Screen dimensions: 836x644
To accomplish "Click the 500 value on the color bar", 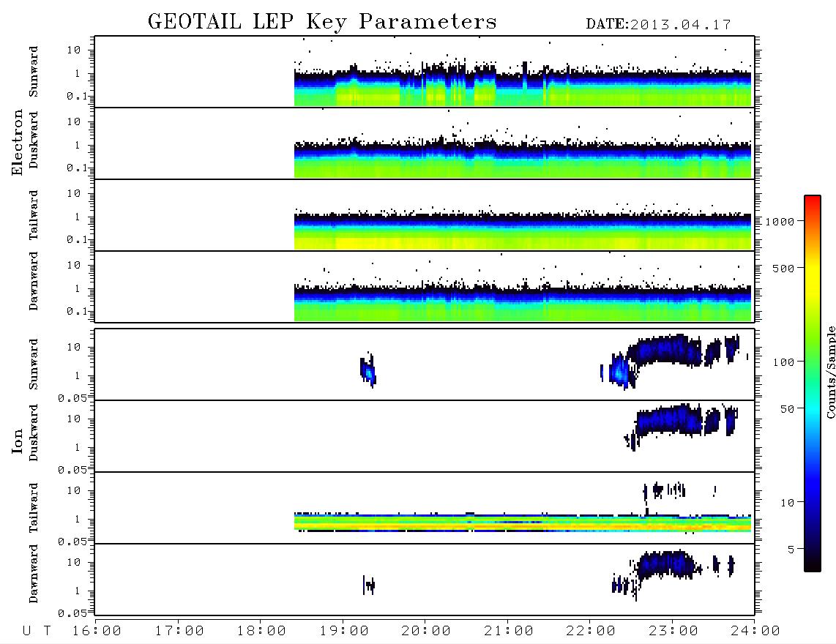I will (783, 269).
